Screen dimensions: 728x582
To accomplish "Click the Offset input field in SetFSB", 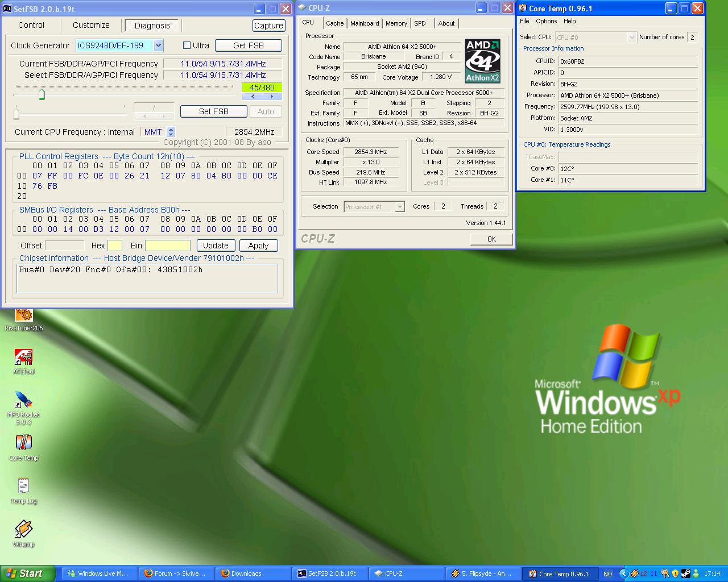I will (64, 246).
